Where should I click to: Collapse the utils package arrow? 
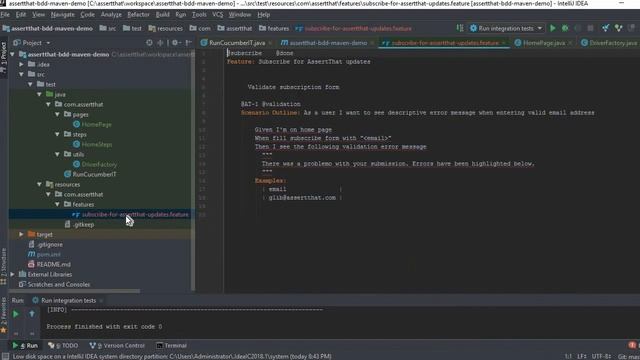pos(57,154)
